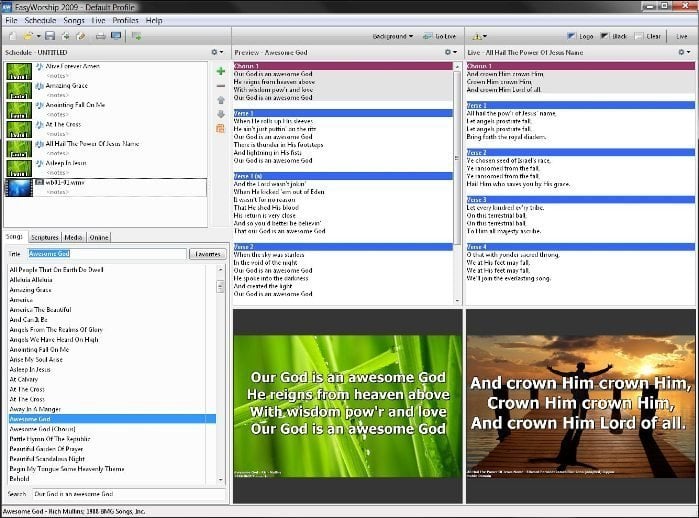Viewport: 699px width, 518px height.
Task: Select Verse 4 header in Live panel
Action: click(580, 247)
